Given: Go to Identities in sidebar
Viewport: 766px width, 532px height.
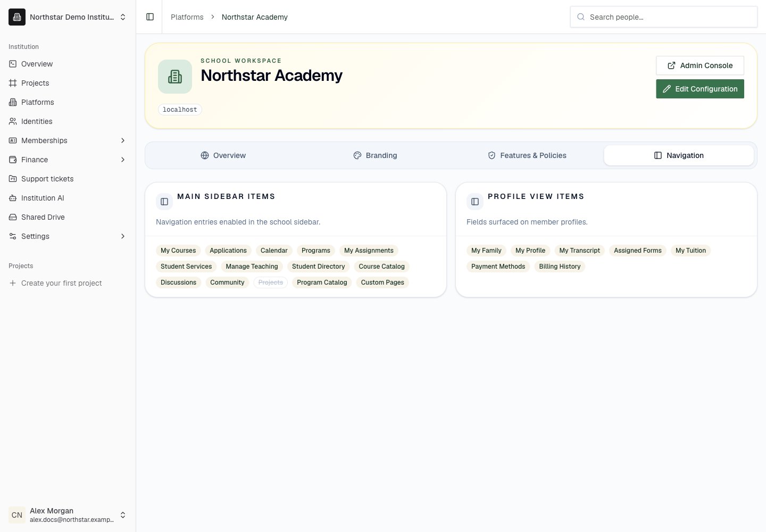Looking at the screenshot, I should [x=68, y=121].
